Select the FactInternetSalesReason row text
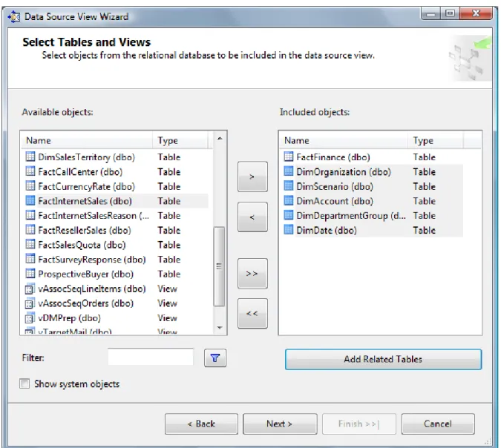This screenshot has height=448, width=501. pos(94,216)
